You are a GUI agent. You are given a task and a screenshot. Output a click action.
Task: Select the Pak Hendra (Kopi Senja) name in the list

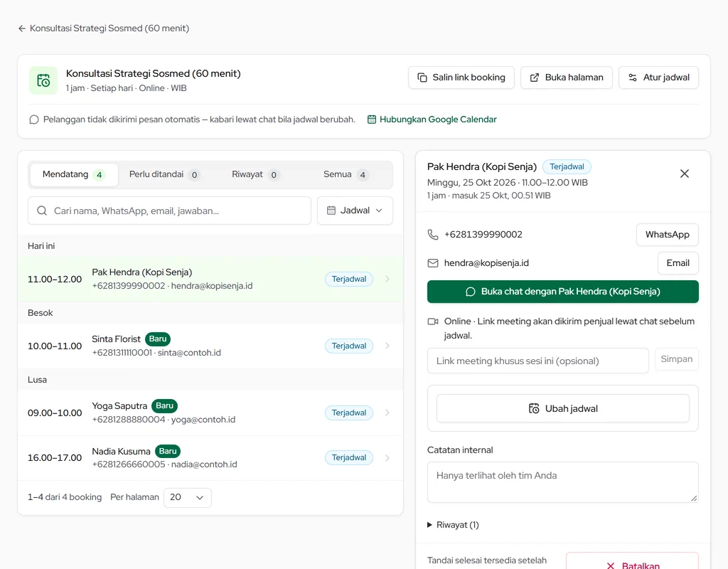tap(142, 272)
